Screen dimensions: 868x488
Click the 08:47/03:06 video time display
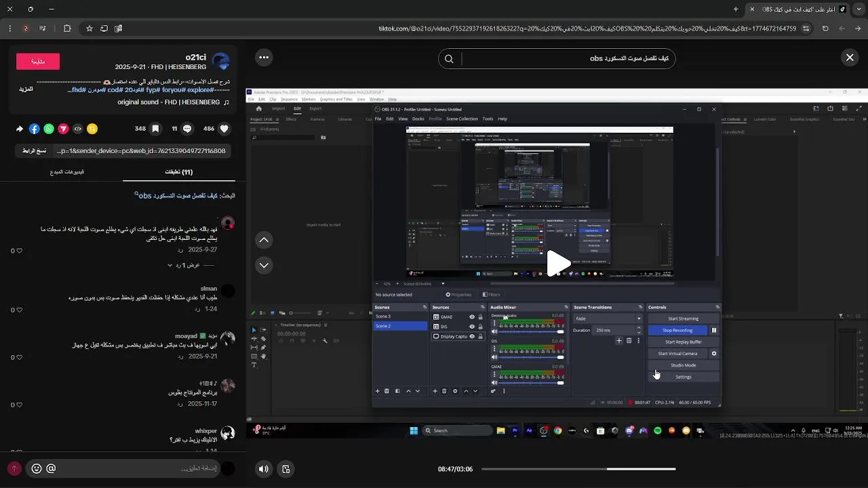click(x=455, y=469)
